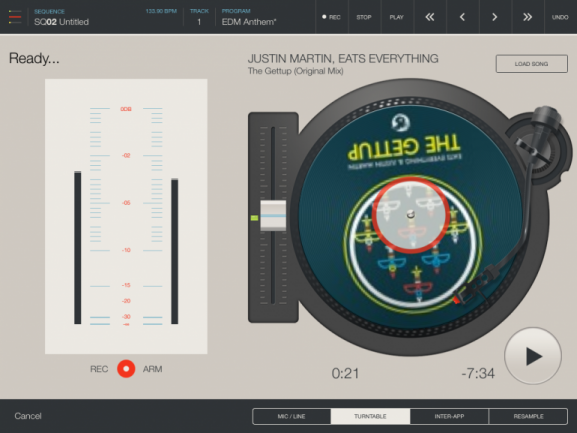Click the STOP transport button

(x=364, y=17)
